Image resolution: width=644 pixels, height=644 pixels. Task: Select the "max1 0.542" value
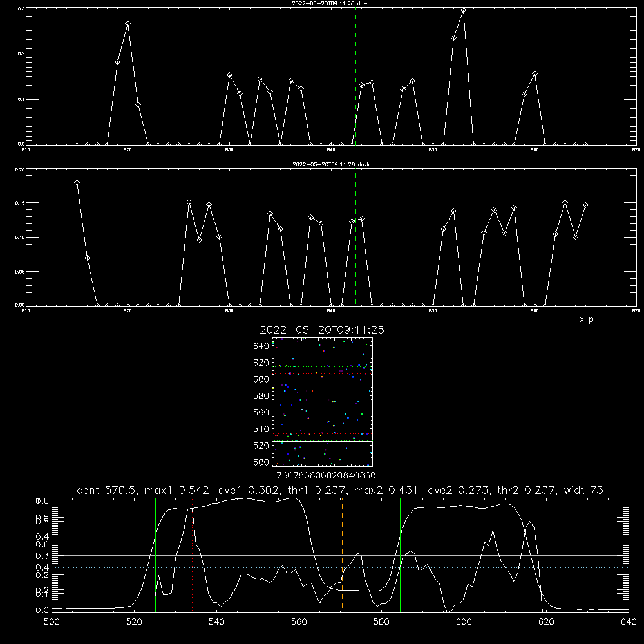178,490
